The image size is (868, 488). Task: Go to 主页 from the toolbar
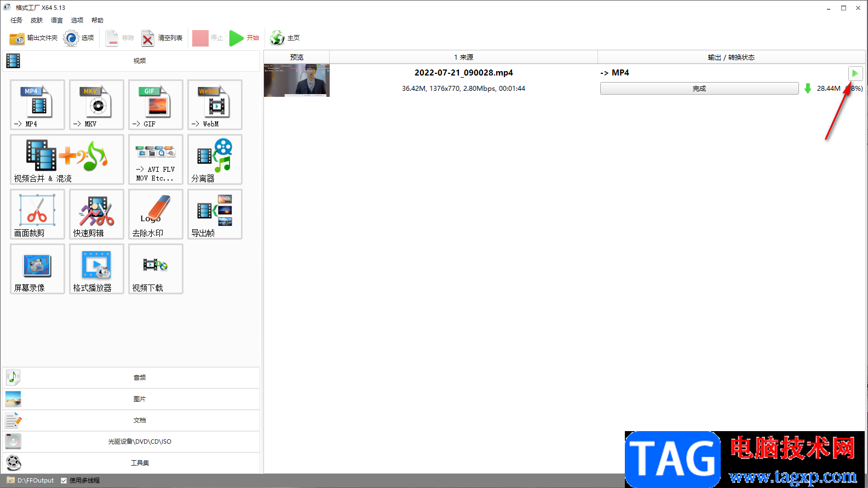285,38
